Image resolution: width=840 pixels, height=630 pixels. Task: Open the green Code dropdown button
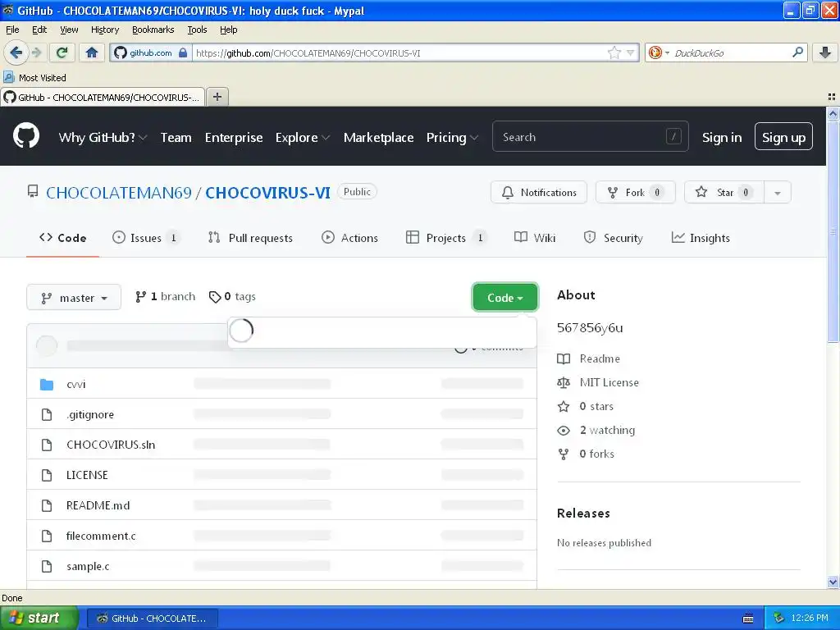coord(504,297)
